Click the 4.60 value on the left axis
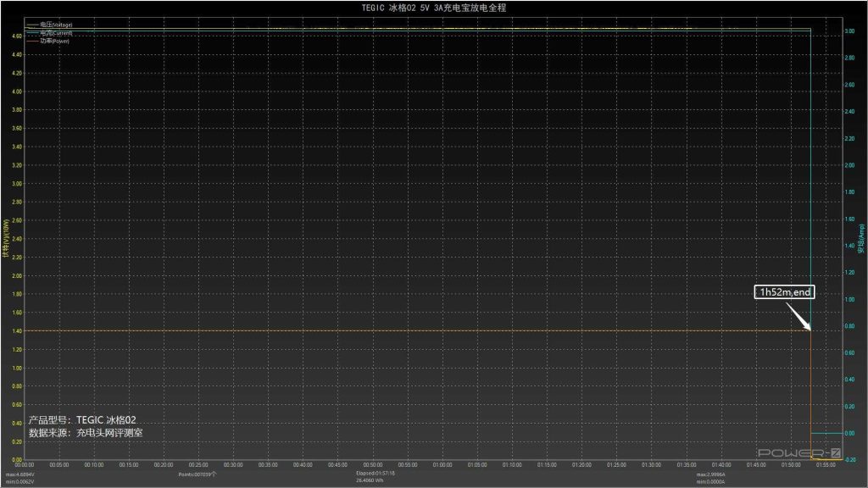This screenshot has width=868, height=488. 17,36
